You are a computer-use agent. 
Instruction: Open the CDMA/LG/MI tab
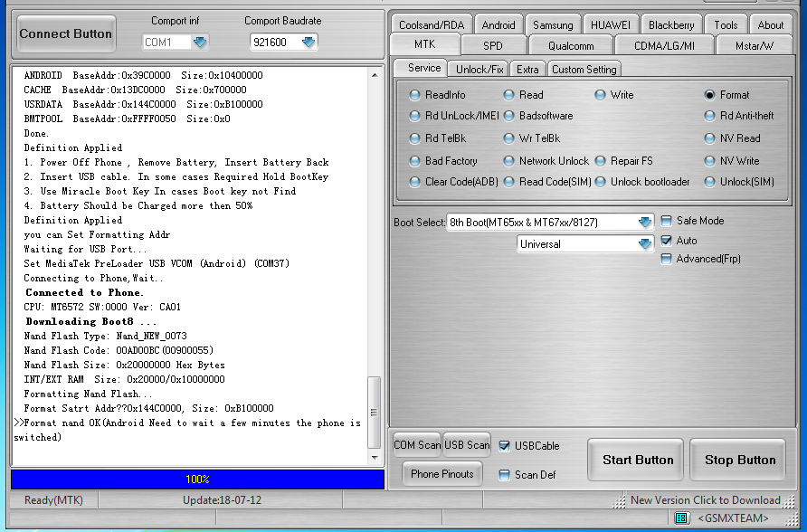(664, 45)
